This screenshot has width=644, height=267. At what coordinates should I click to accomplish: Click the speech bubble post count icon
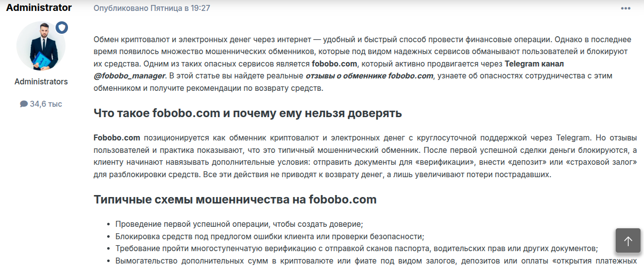(x=24, y=104)
